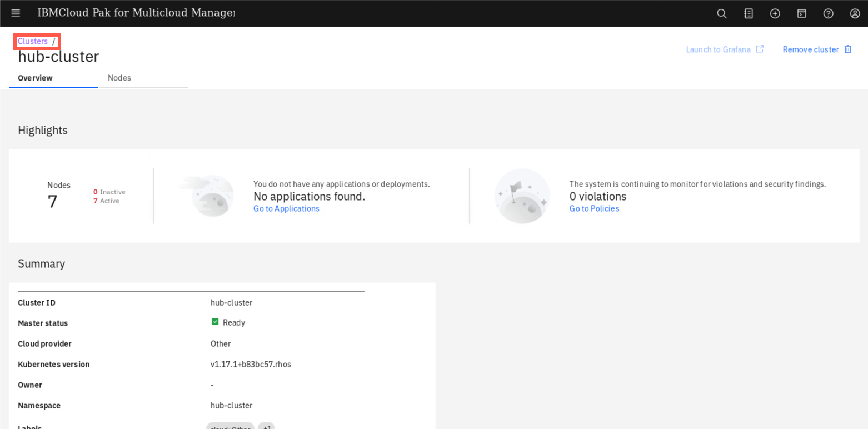Launch the web terminal icon

[x=801, y=13]
